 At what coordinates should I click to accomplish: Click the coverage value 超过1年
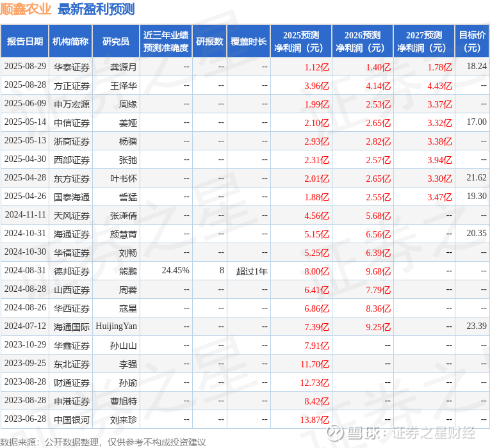point(252,271)
